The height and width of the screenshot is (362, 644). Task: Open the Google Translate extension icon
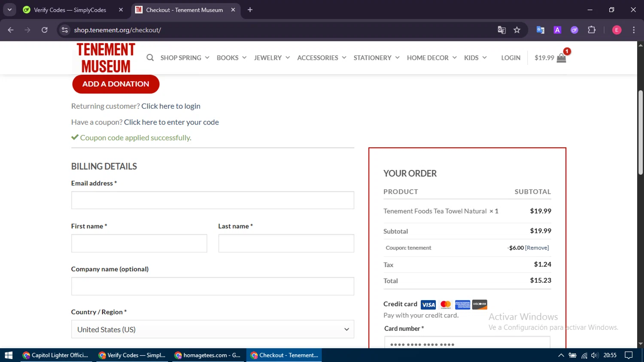pos(541,30)
